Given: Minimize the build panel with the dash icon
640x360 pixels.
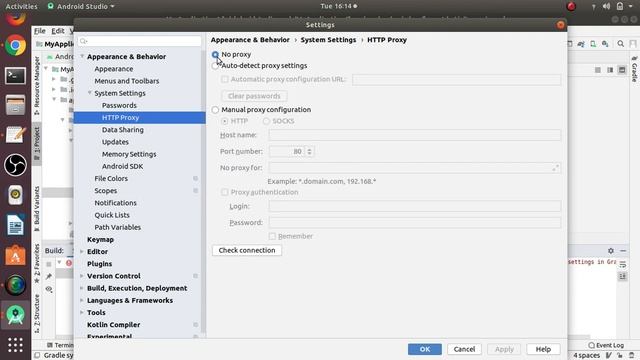Looking at the screenshot, I should (623, 251).
